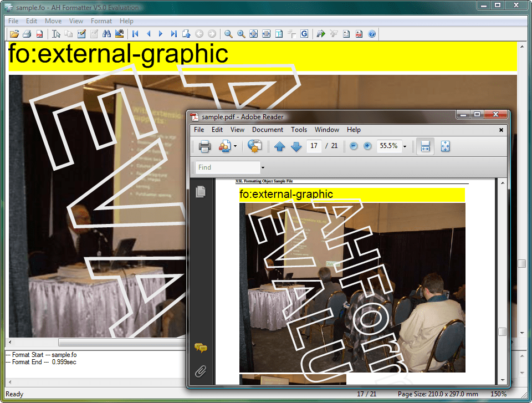Close the document with the menu bar X in Adobe Reader

pyautogui.click(x=501, y=130)
